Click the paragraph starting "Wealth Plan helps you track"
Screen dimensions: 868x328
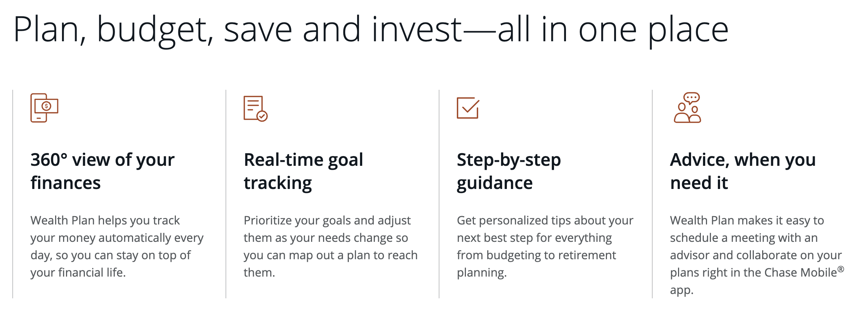117,246
